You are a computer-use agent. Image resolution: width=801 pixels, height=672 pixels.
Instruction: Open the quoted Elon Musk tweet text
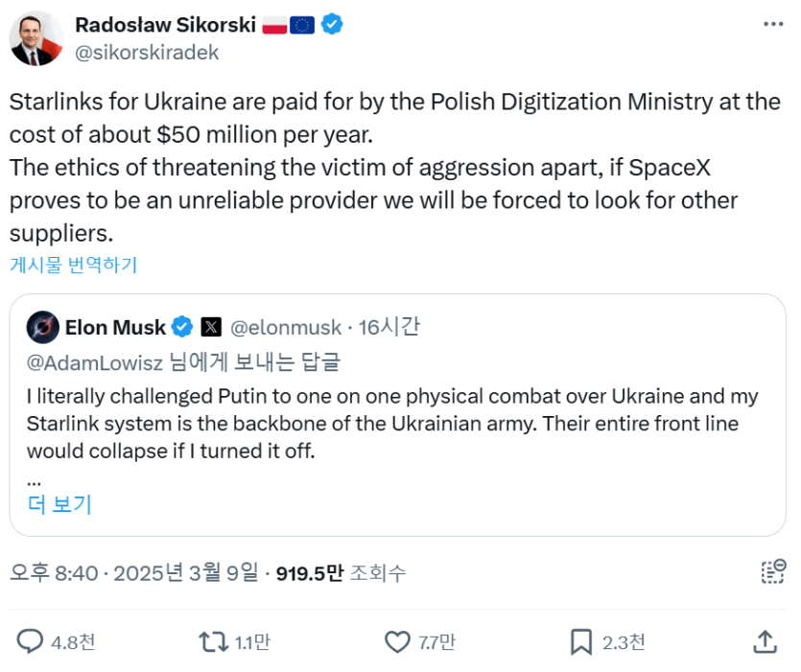coord(391,423)
